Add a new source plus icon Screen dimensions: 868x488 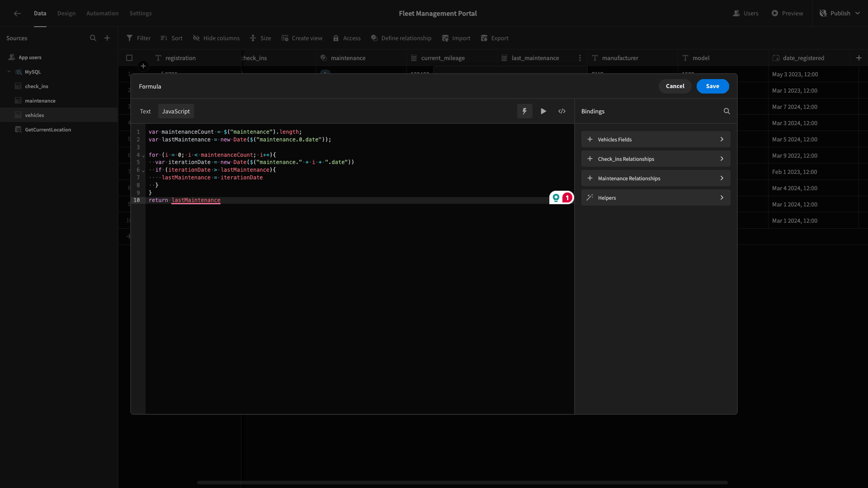pos(107,38)
